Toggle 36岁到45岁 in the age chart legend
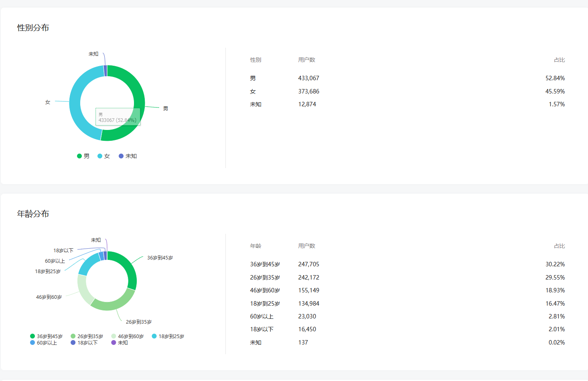The width and height of the screenshot is (588, 381). 46,336
